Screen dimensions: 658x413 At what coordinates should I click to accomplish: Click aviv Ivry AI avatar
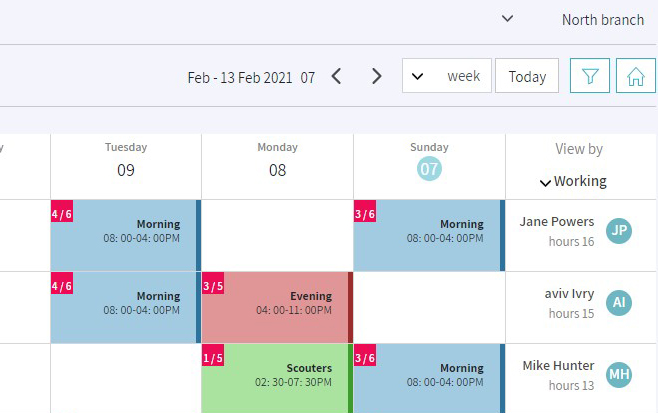coord(619,302)
